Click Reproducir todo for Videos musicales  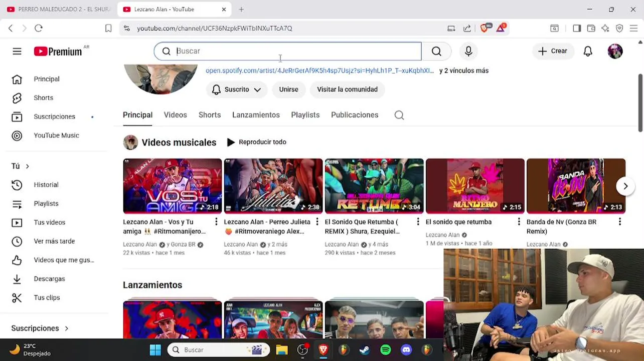click(257, 142)
